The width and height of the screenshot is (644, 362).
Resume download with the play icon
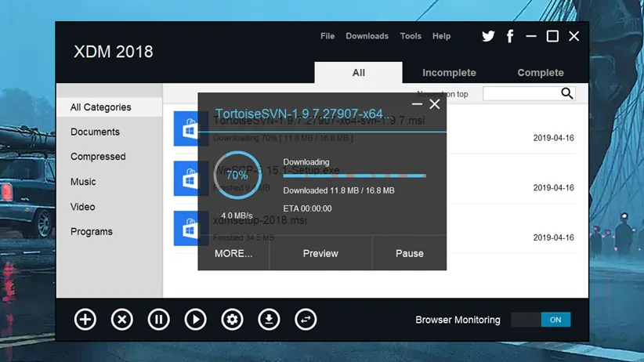point(195,320)
